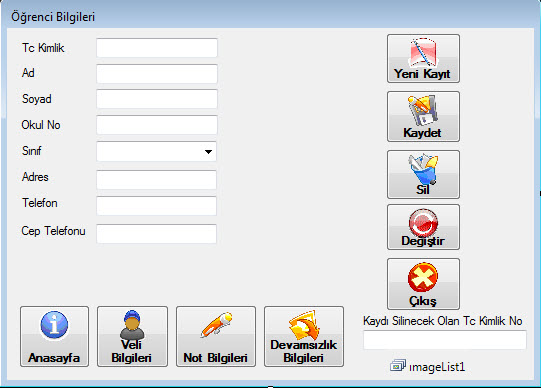Click the Kaydet floppy disk icon
541x388 pixels.
coord(423,110)
